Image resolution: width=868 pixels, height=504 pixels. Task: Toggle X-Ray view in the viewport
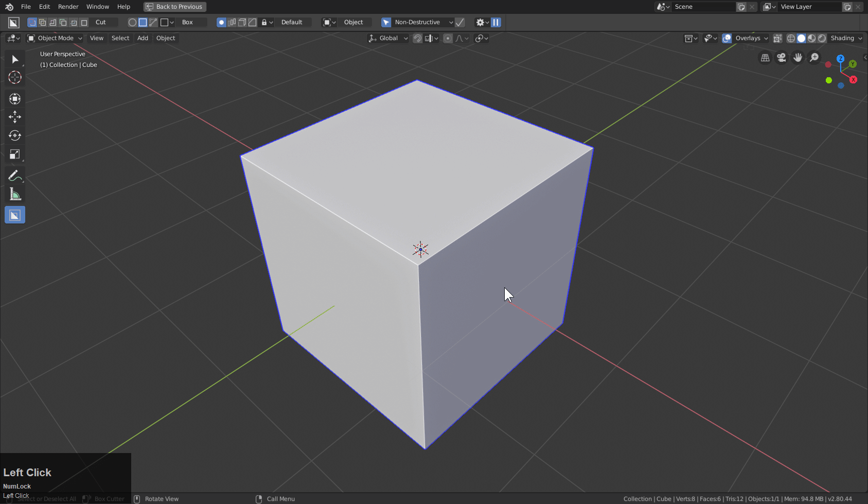pyautogui.click(x=777, y=38)
